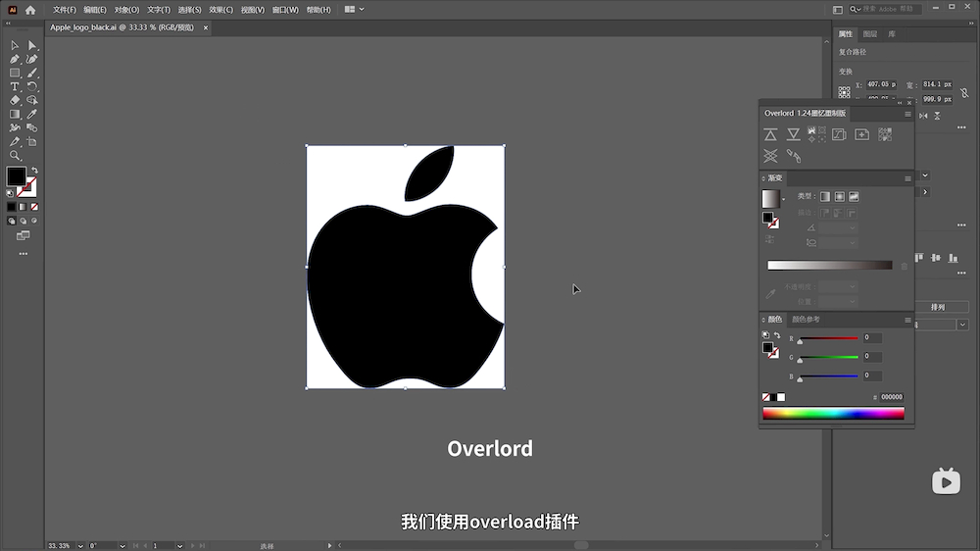Select the Type tool
This screenshot has height=551, width=980.
tap(15, 86)
